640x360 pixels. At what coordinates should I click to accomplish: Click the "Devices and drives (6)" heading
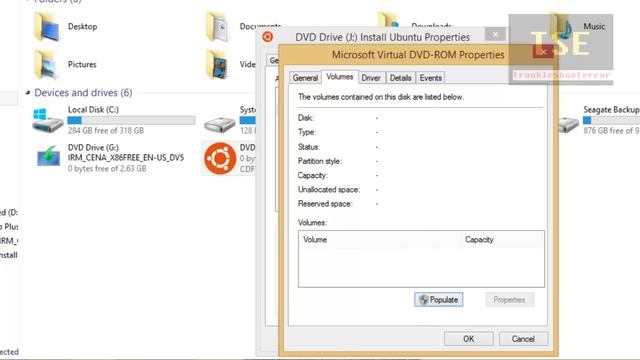(83, 93)
